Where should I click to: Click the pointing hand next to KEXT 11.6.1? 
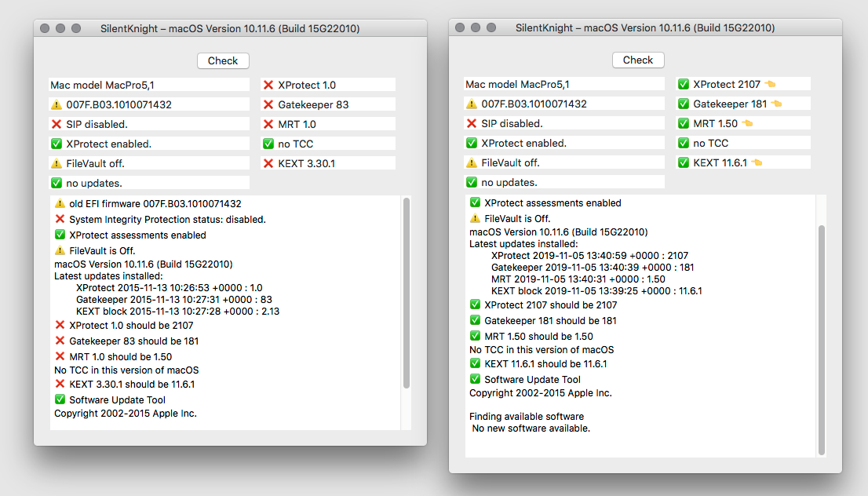point(757,162)
